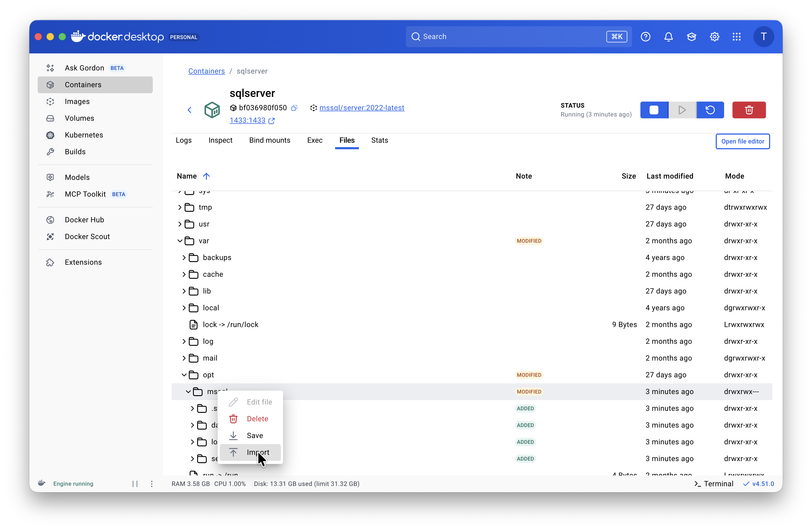Click the Docker whale icon in status bar

[42, 483]
